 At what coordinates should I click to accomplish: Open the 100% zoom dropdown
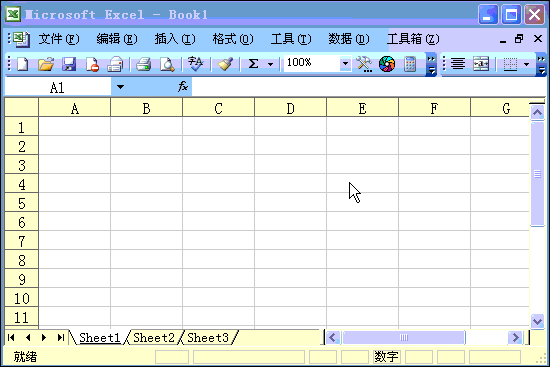[x=345, y=64]
